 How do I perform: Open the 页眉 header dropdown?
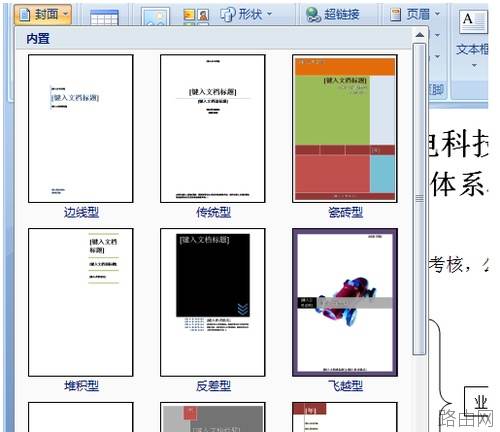point(415,14)
